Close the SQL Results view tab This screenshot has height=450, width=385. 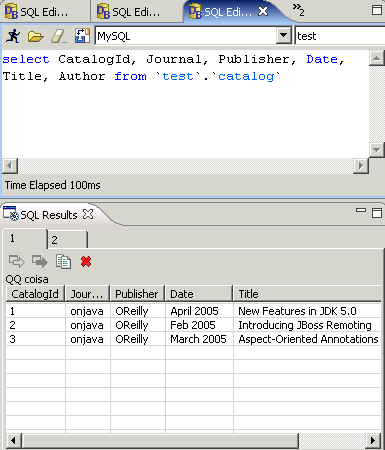coord(88,214)
